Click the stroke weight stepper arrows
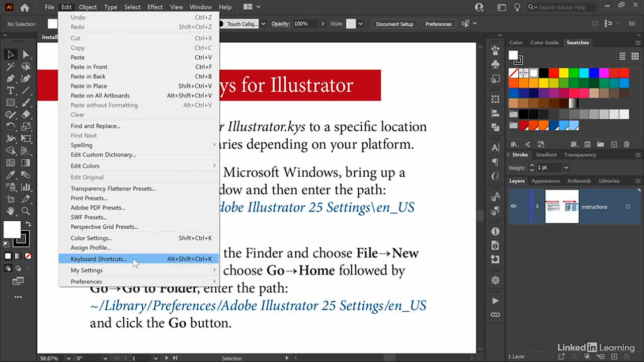 pos(532,167)
